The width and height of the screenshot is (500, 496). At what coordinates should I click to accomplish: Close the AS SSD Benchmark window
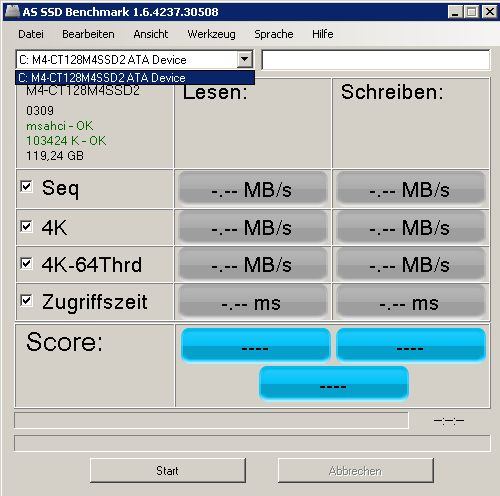click(490, 12)
